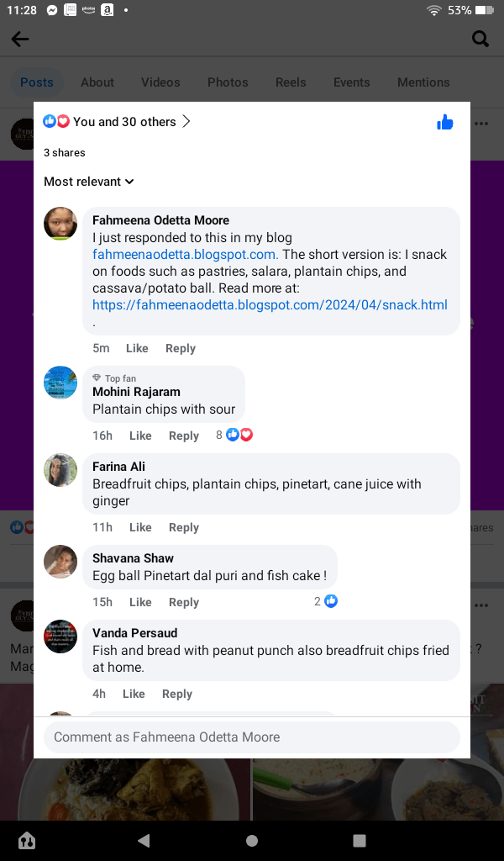The width and height of the screenshot is (504, 861).
Task: View the 3 shares list
Action: (65, 153)
